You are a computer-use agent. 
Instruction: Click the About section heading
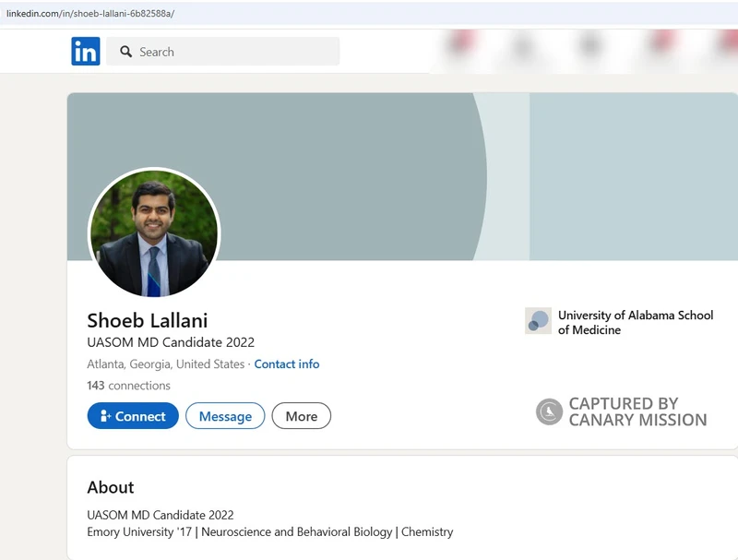pos(111,487)
